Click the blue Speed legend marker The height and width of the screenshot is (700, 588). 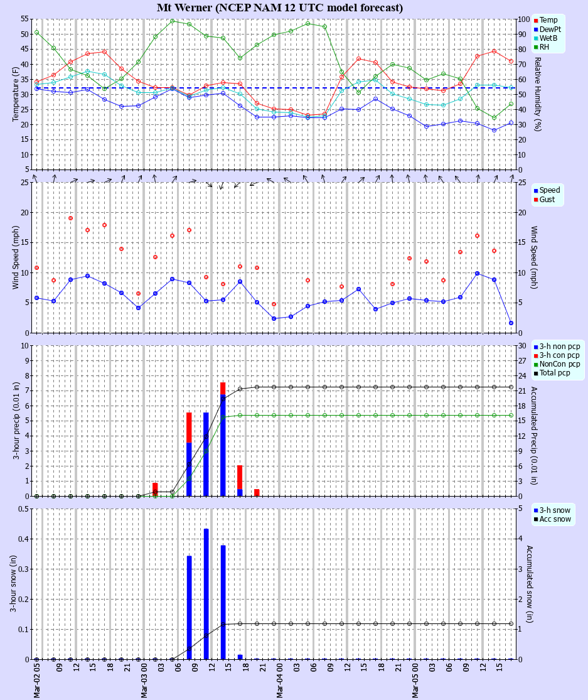(x=536, y=191)
